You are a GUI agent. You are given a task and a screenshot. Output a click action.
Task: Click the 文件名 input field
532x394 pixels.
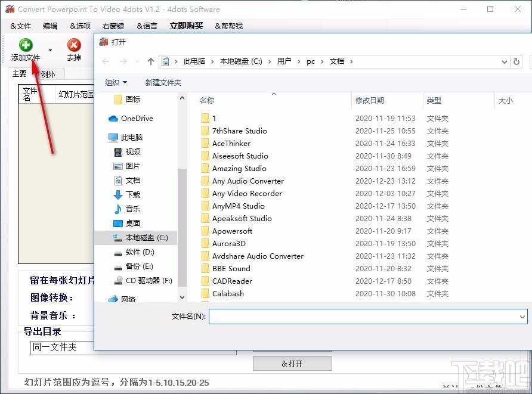coord(368,317)
